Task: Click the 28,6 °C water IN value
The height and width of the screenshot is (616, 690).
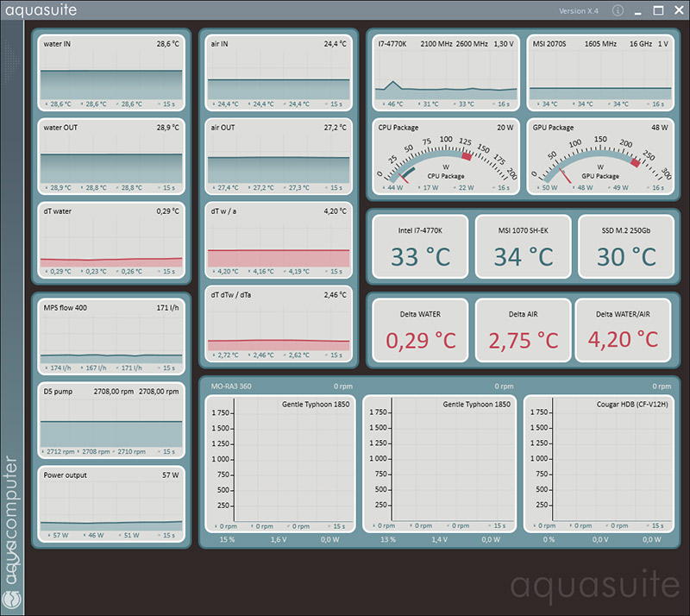Action: tap(167, 44)
